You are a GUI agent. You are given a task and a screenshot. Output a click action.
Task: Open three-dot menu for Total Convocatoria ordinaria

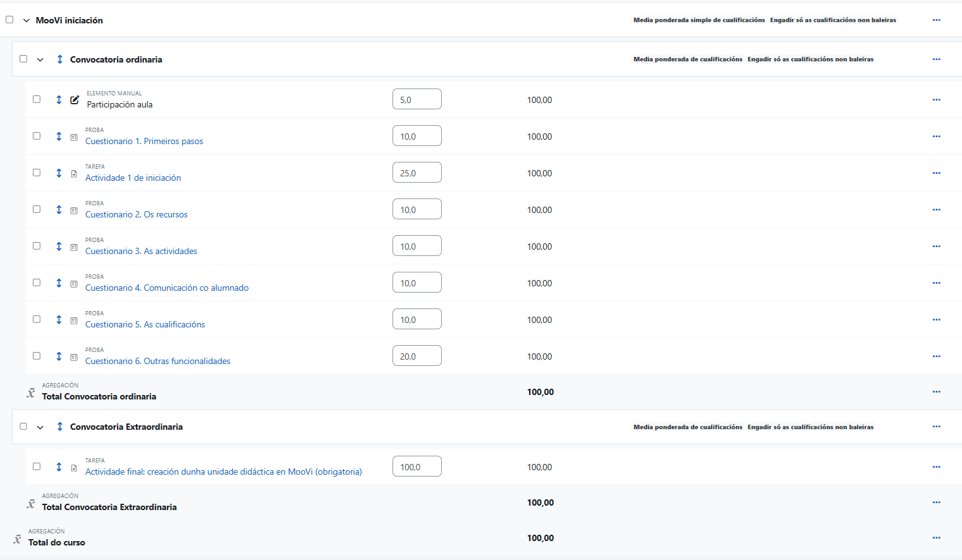[936, 392]
